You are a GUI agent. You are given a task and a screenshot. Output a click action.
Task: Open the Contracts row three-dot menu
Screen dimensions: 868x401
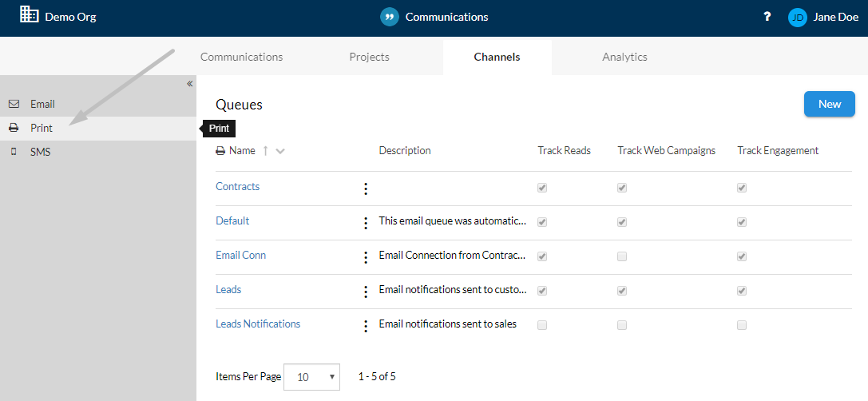[366, 189]
